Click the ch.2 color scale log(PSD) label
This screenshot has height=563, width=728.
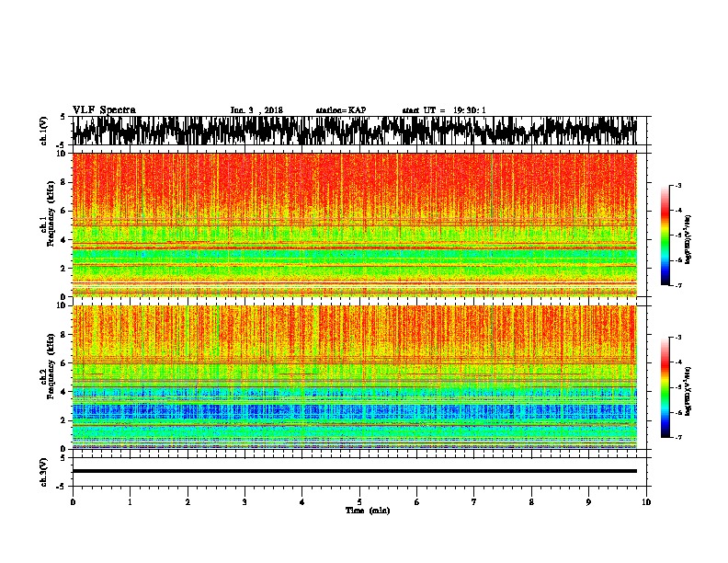(x=688, y=391)
